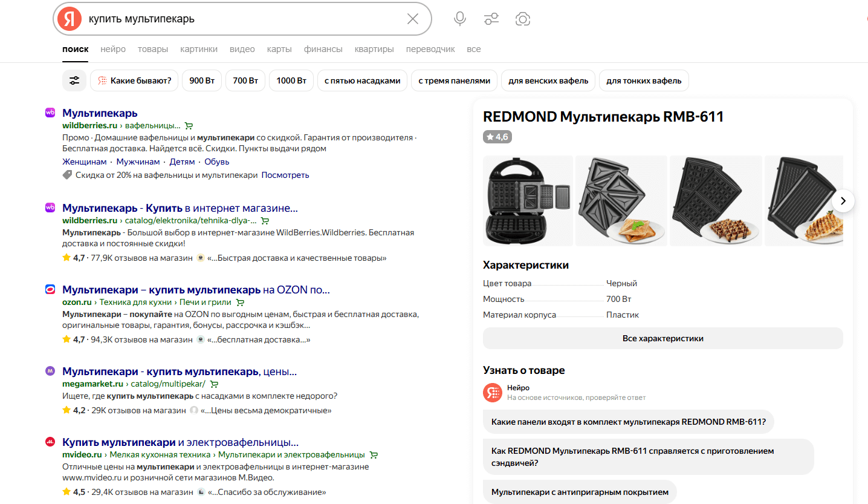Click the 'Все характеристики' button

pyautogui.click(x=663, y=338)
